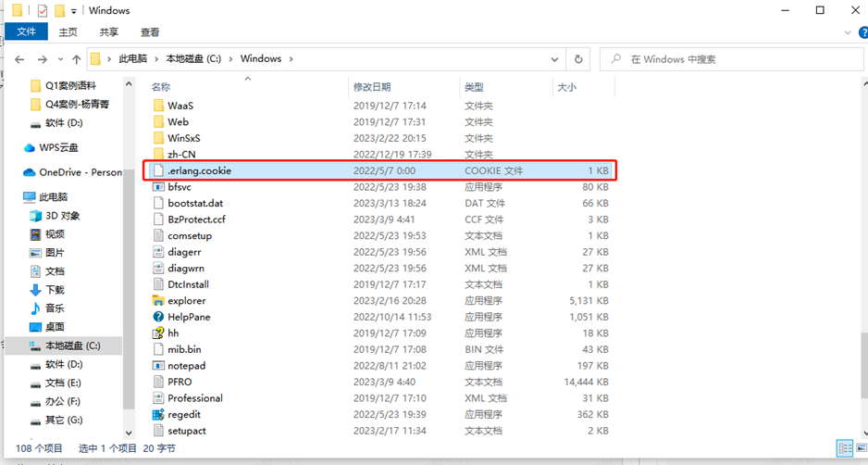868x465 pixels.
Task: Open WPS云盘 in the navigation pane
Action: point(58,148)
